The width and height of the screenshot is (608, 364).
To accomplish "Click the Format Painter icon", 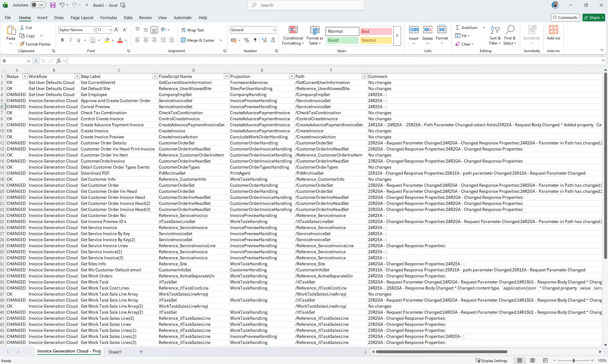I will click(x=22, y=44).
